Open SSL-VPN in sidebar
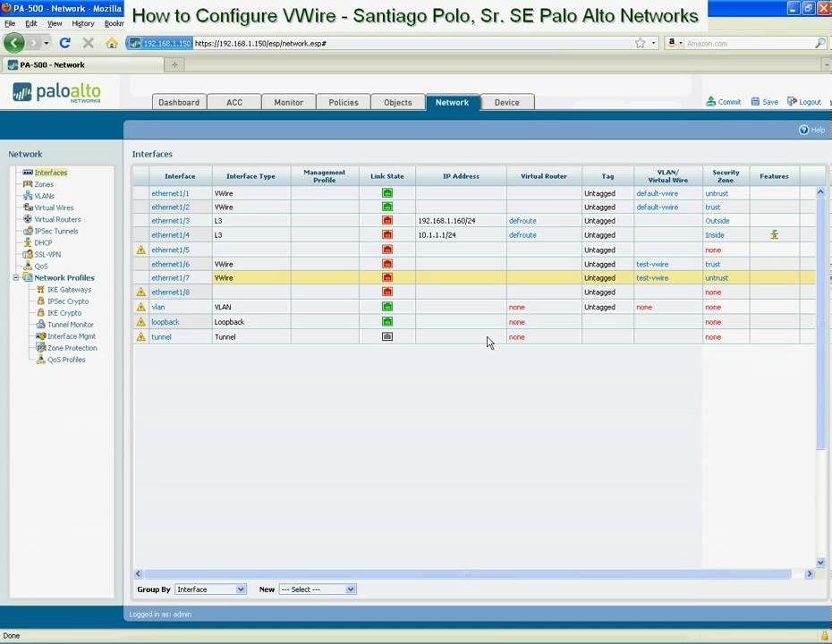The image size is (832, 644). coord(47,254)
